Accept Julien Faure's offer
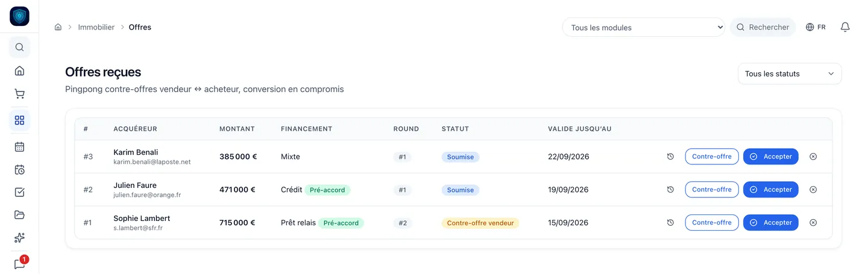The image size is (868, 274). 771,190
